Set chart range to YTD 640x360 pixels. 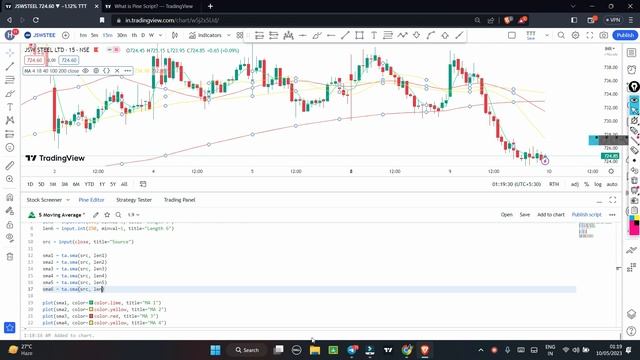coord(89,184)
